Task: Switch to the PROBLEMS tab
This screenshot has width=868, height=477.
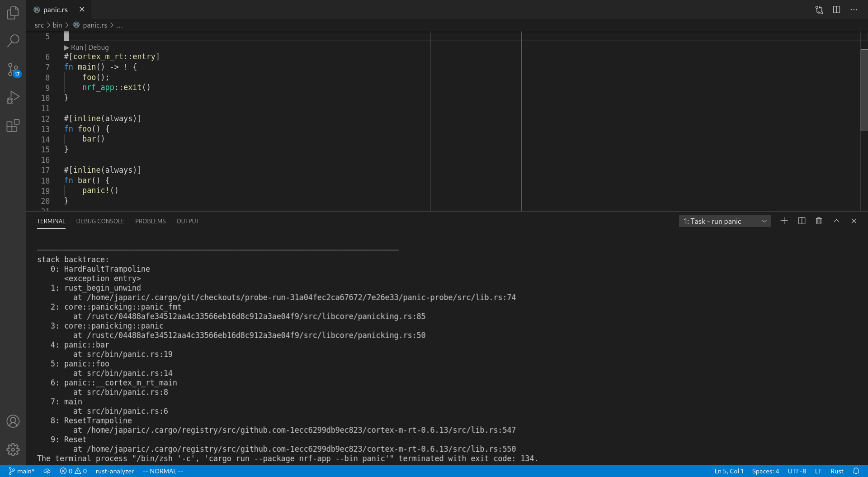Action: pos(150,221)
